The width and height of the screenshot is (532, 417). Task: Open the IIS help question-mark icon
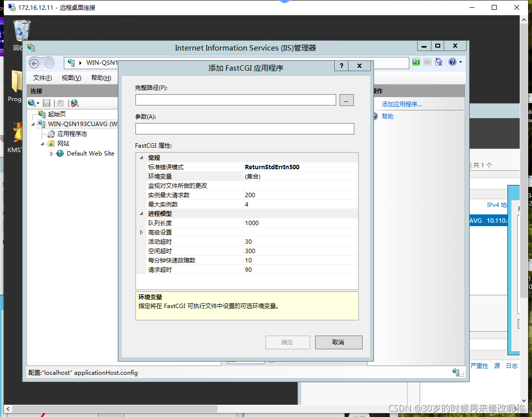[452, 62]
